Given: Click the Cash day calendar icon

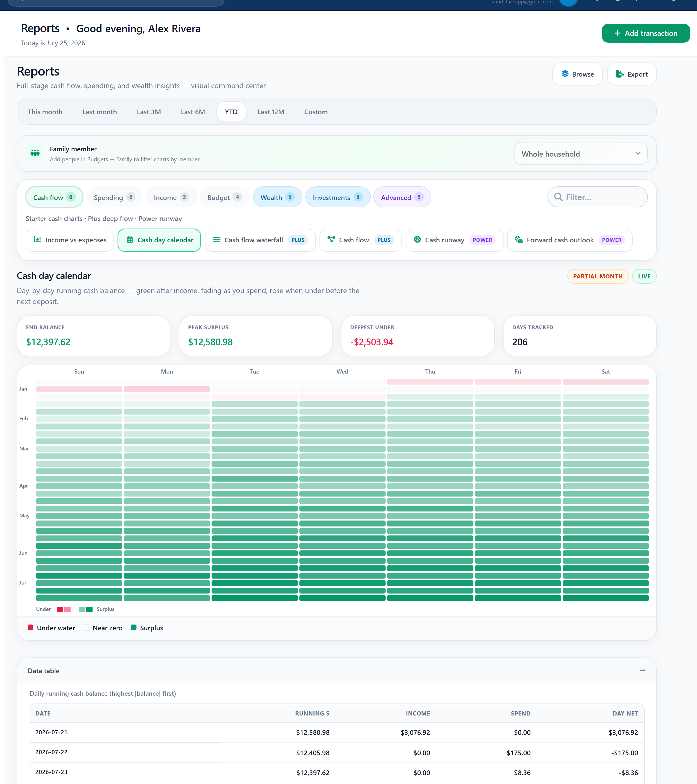Looking at the screenshot, I should click(130, 240).
